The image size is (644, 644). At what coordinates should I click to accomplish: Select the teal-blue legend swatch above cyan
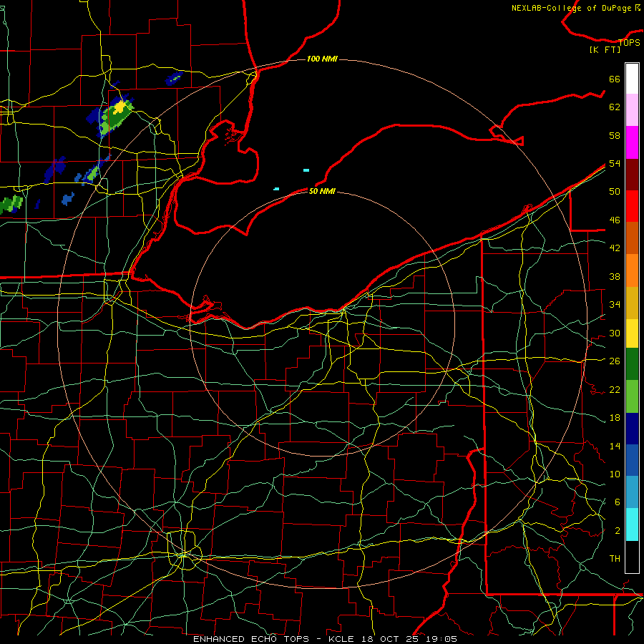pyautogui.click(x=632, y=492)
